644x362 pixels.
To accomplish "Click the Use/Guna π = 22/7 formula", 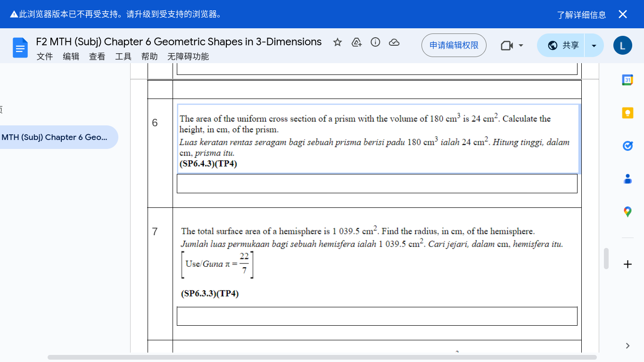I will (x=218, y=264).
